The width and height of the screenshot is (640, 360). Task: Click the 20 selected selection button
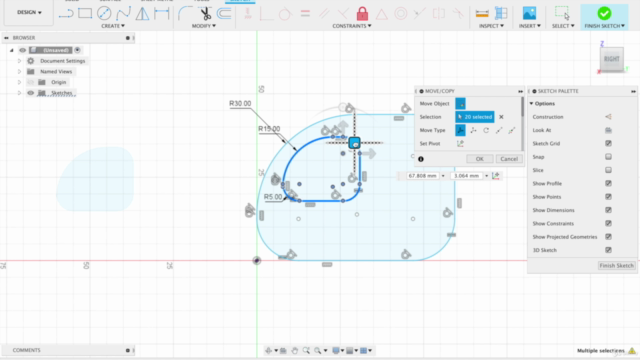(475, 117)
